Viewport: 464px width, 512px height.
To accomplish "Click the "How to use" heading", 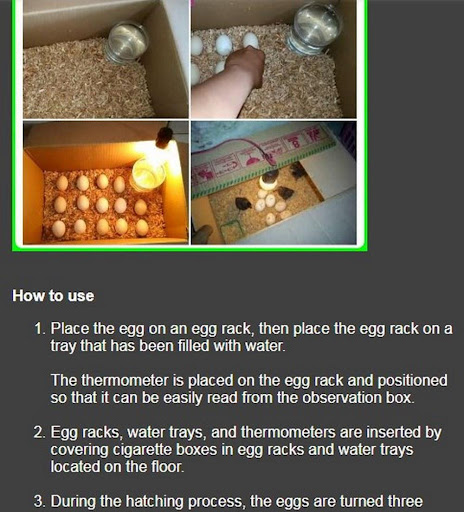I will coord(53,296).
